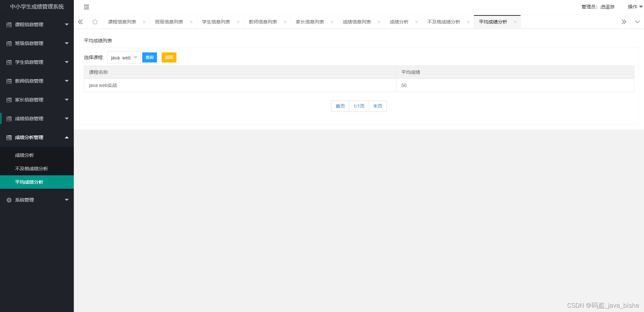644x312 pixels.
Task: Click the tabs left double-chevron icon
Action: click(x=80, y=22)
